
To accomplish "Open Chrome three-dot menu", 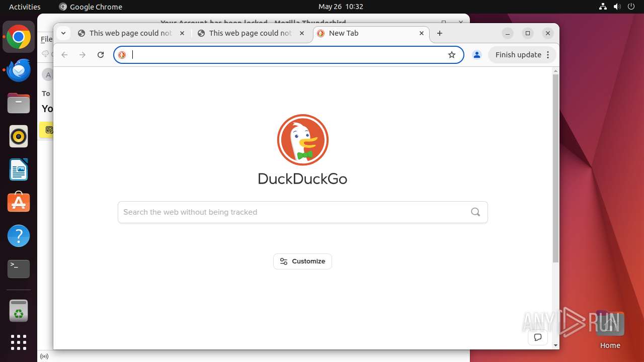I will click(x=548, y=55).
